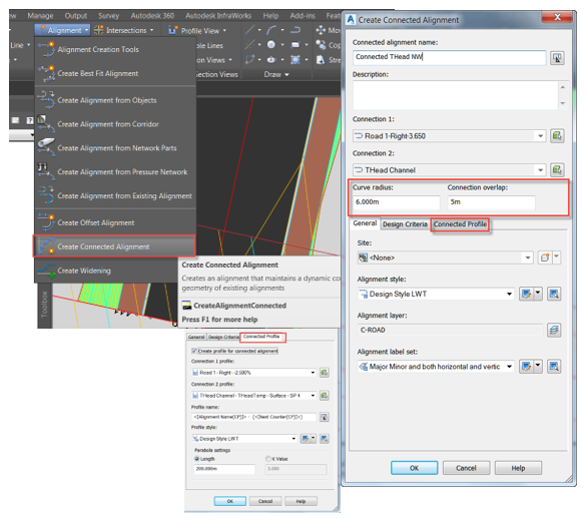The image size is (586, 518).
Task: Open profile style detail preview icon
Action: click(x=324, y=438)
